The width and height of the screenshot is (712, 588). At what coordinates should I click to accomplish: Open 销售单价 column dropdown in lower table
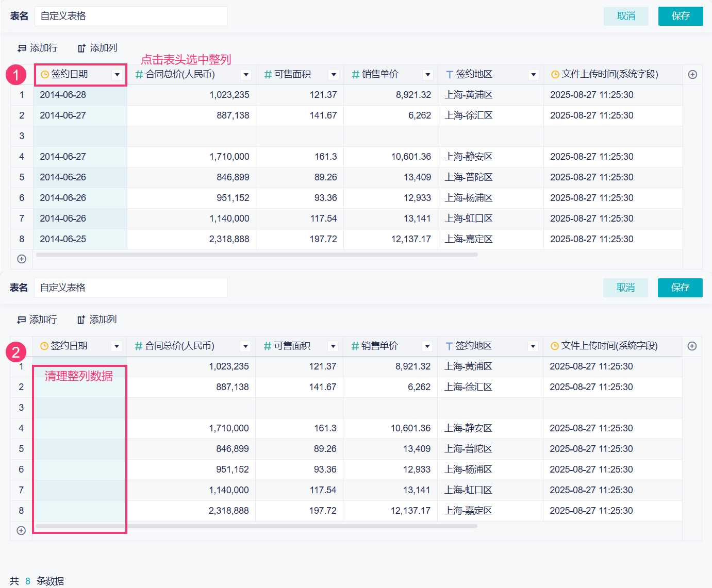tap(427, 346)
